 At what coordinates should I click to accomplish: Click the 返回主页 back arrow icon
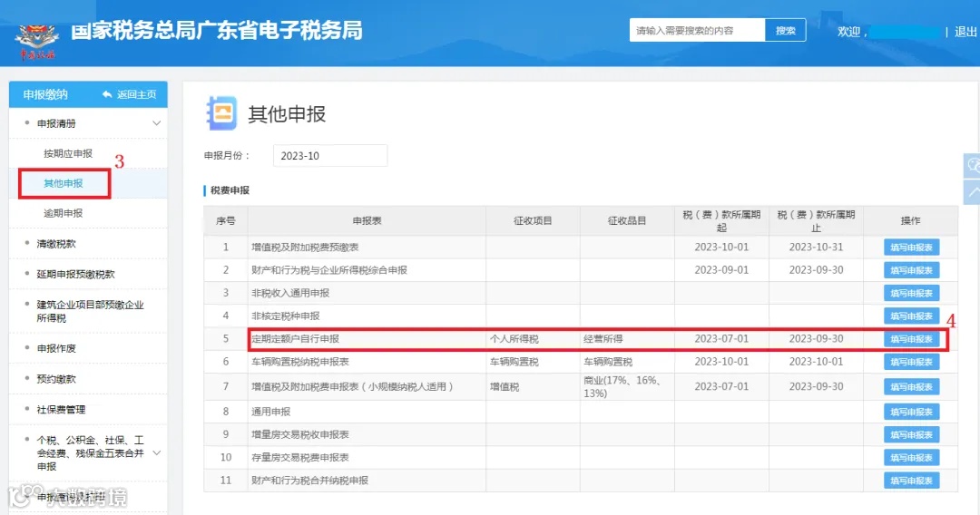tap(107, 94)
